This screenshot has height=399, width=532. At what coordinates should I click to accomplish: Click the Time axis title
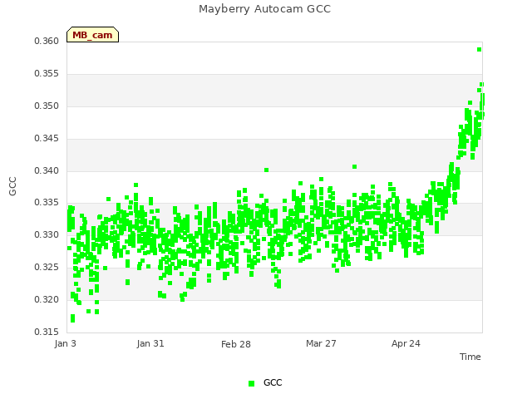click(x=470, y=357)
